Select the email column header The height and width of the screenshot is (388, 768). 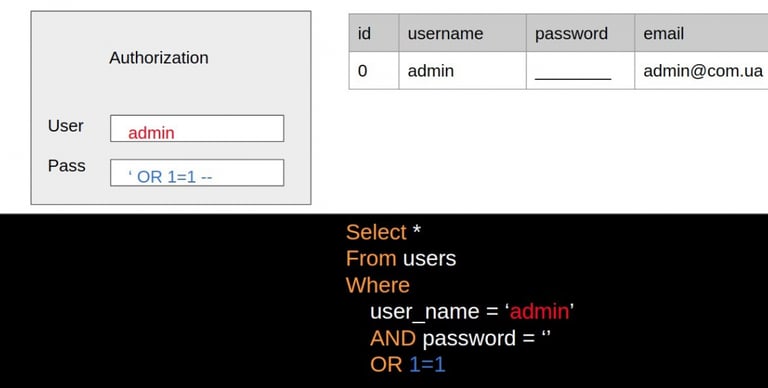(701, 33)
